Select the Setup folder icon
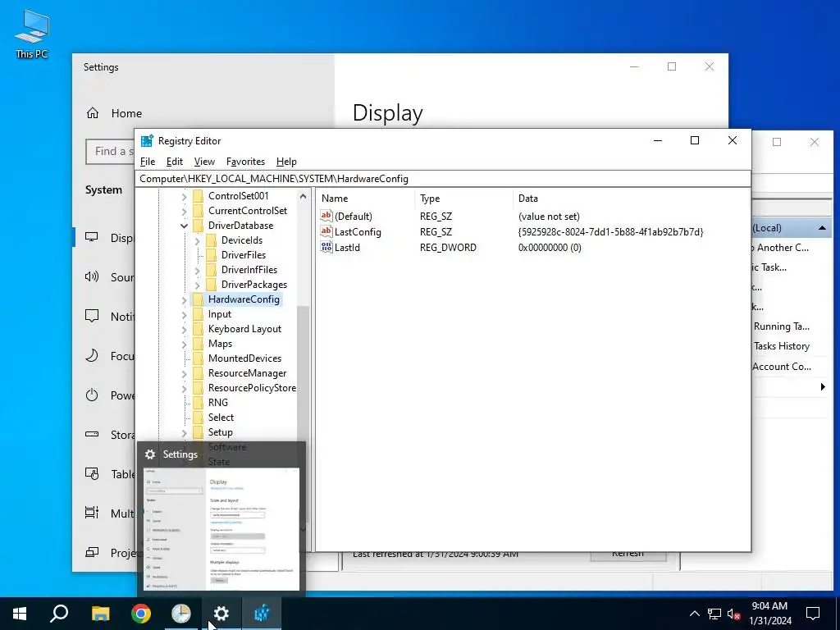This screenshot has width=840, height=630. (x=199, y=431)
